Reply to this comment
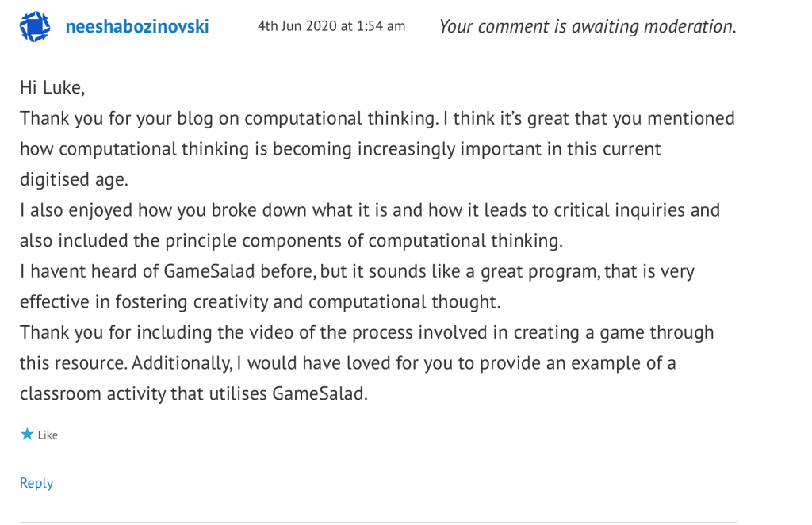Viewport: 812px width, 525px height. click(x=36, y=483)
